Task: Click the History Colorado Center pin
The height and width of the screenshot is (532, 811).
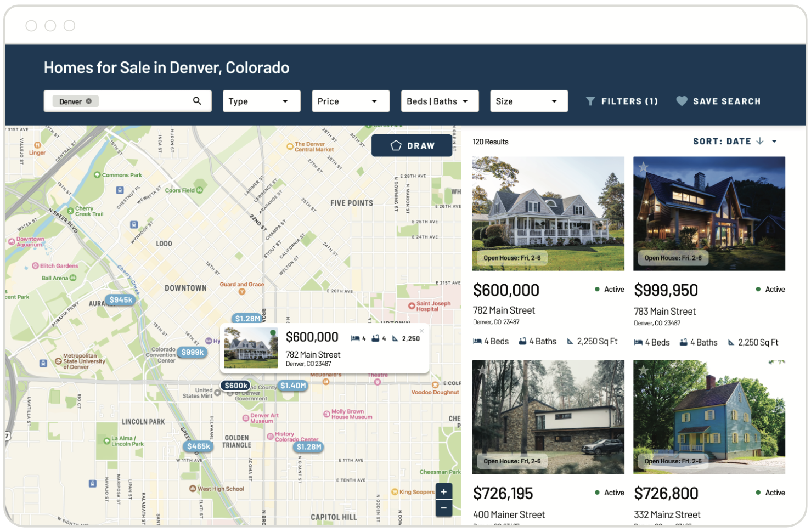Action: pyautogui.click(x=270, y=437)
